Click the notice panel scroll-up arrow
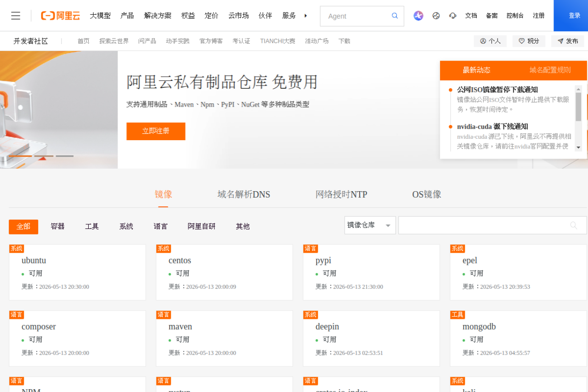Screen dimensions: 588x392 [x=578, y=89]
